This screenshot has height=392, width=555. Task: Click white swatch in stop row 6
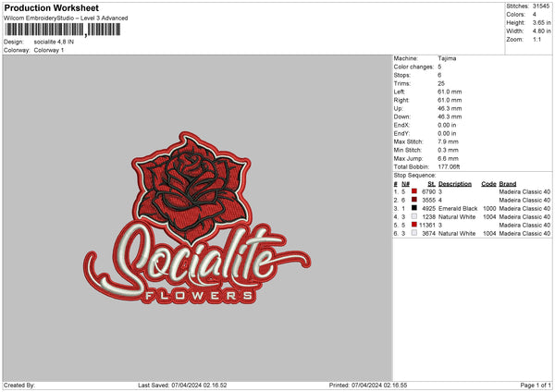(x=414, y=233)
